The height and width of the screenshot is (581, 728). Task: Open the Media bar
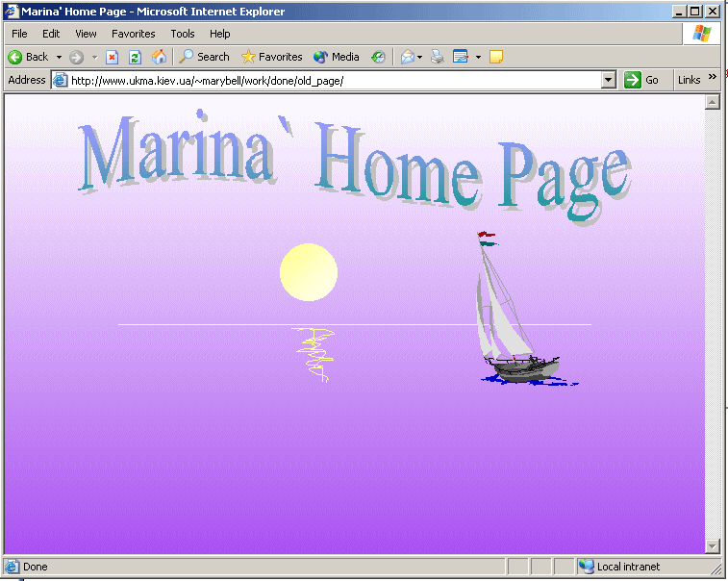337,57
